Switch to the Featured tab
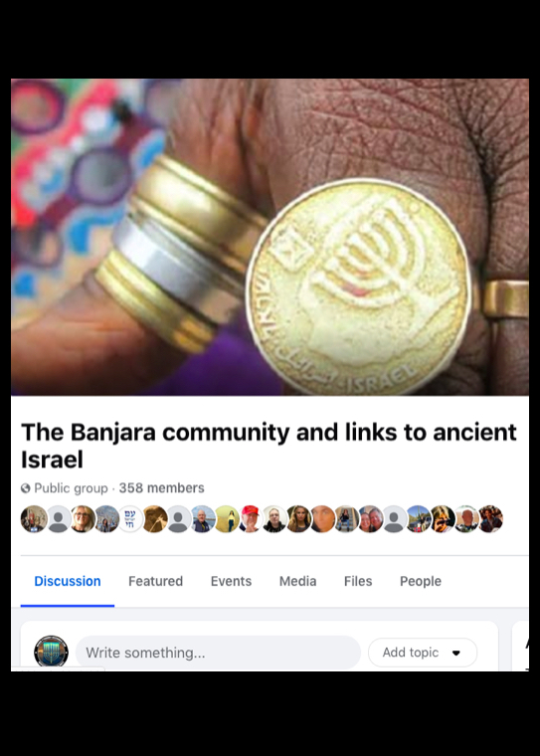Screen dimensions: 540x756 (156, 581)
